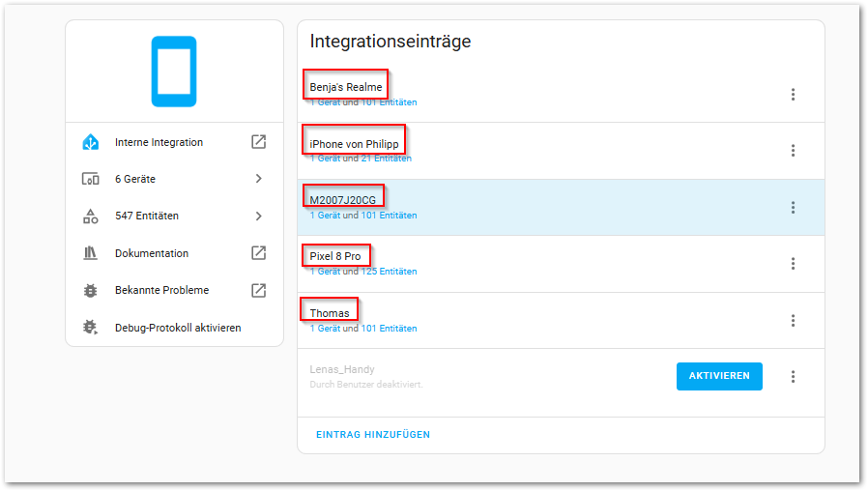Open Interne Integration info
Viewport: 868px width, 491px height.
159,142
